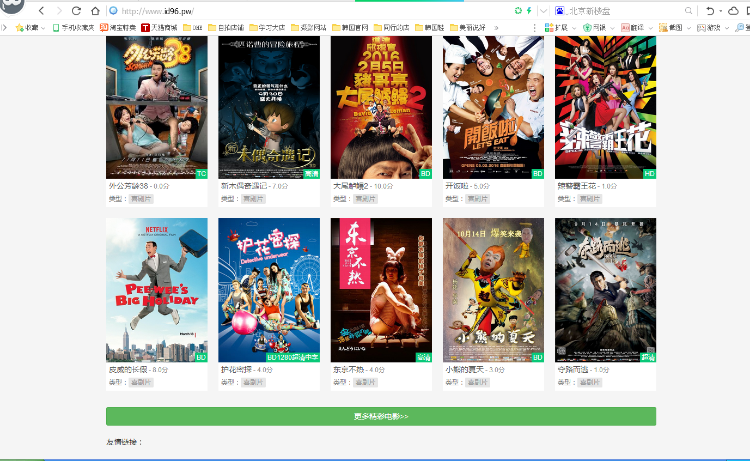This screenshot has width=750, height=461.
Task: Expand the 网银 dropdown arrow
Action: 612,28
